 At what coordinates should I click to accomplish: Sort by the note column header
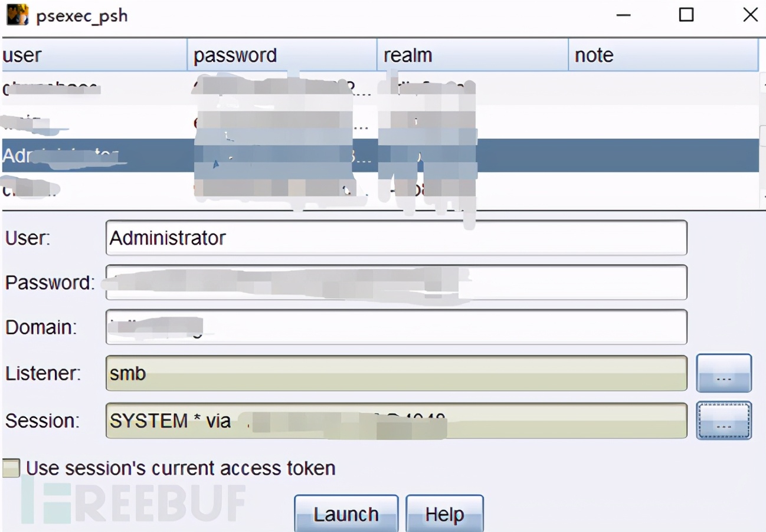663,55
